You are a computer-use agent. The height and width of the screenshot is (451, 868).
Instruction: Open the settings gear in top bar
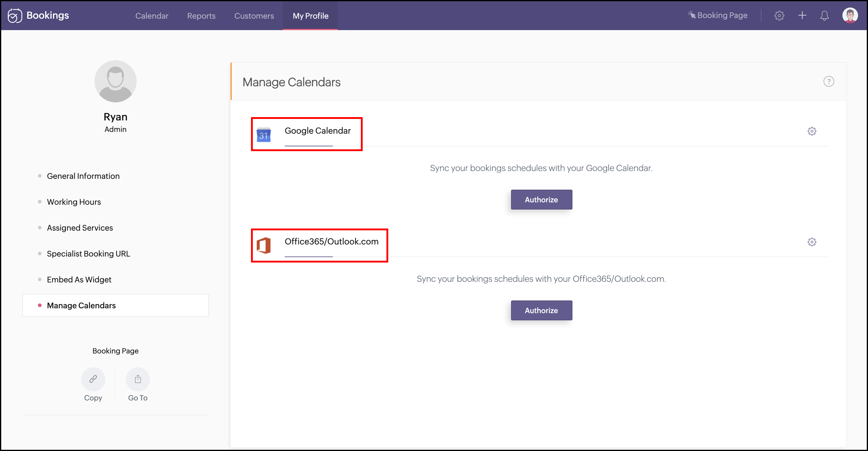779,16
